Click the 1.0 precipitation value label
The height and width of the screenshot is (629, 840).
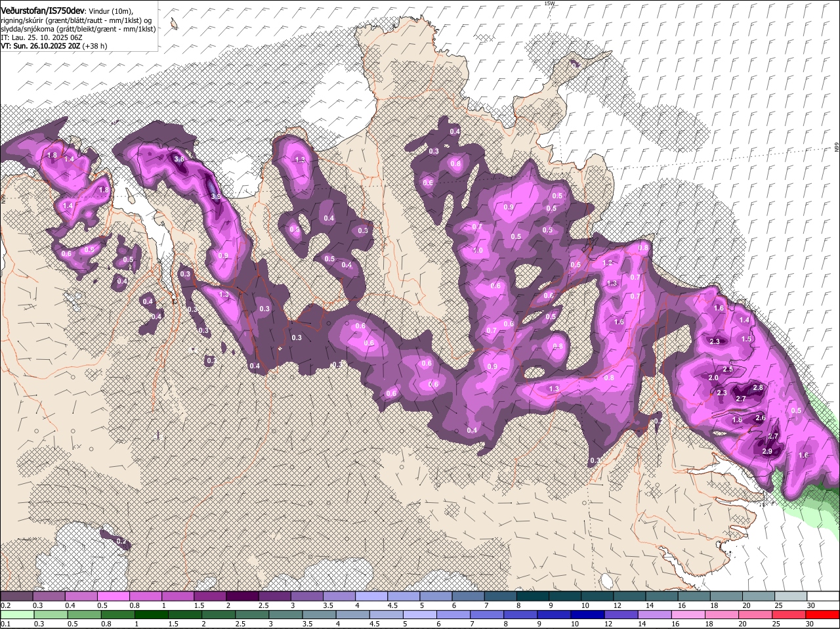point(478,251)
